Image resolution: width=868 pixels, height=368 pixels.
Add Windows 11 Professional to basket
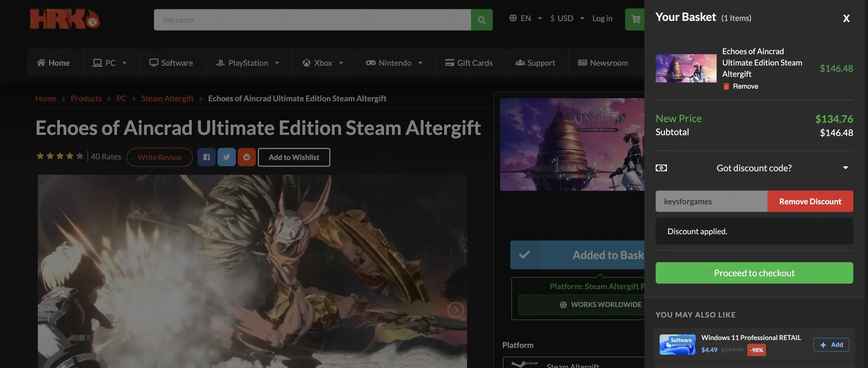pyautogui.click(x=831, y=344)
